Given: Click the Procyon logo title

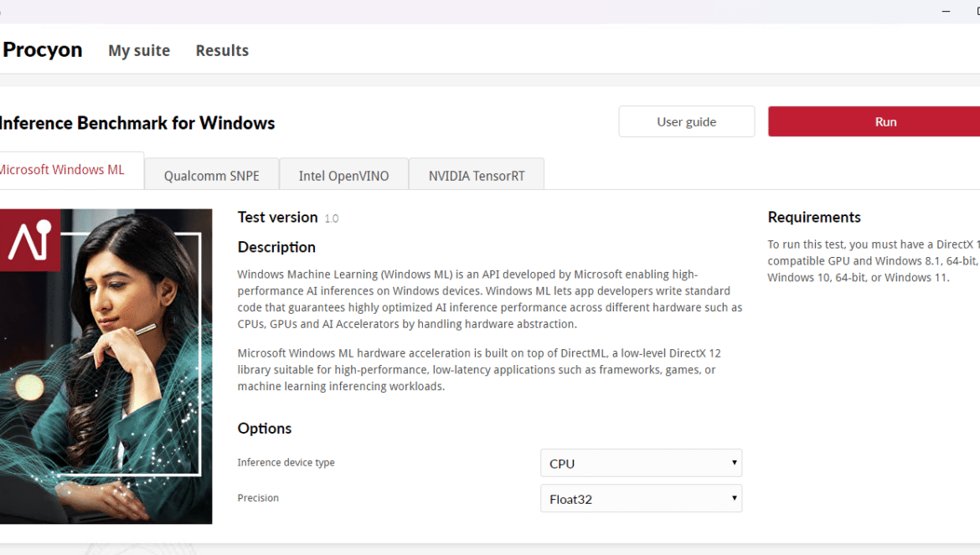Looking at the screenshot, I should tap(42, 49).
